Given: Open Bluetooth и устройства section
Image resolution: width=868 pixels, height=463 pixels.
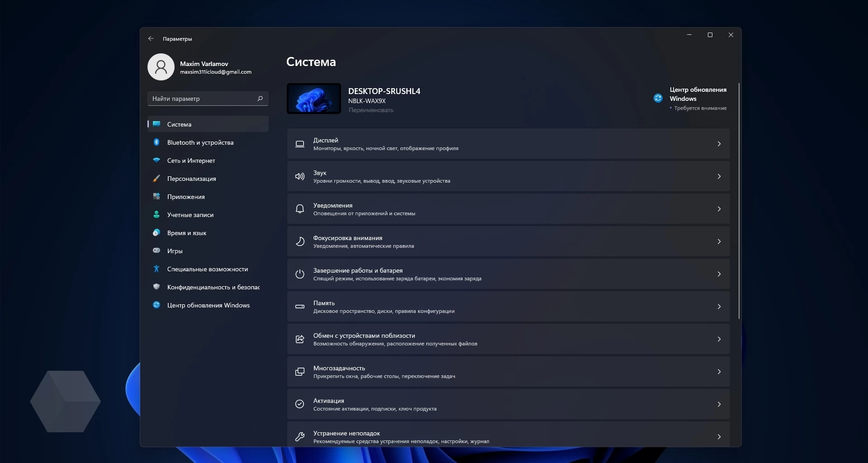Looking at the screenshot, I should coord(208,142).
